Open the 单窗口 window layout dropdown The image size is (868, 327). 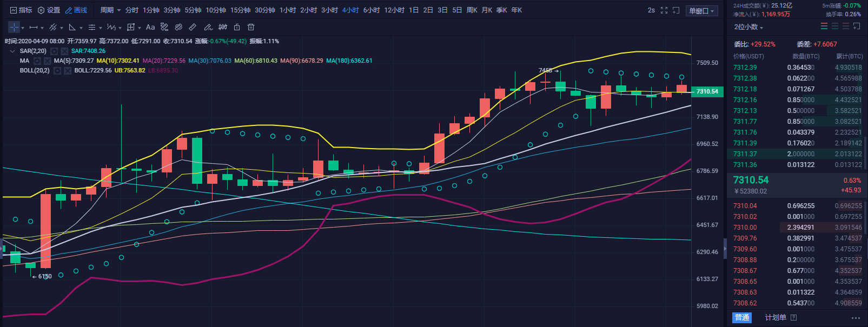(701, 11)
